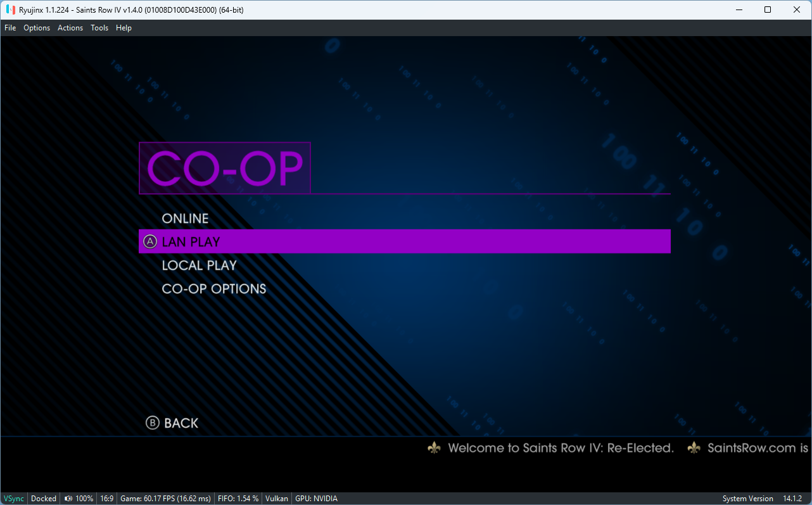Choose LOCAL PLAY from the co-op menu
The image size is (812, 505).
(x=199, y=265)
